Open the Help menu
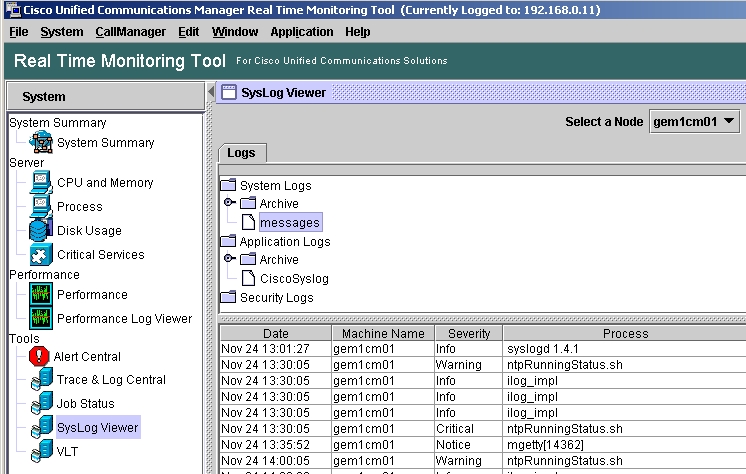This screenshot has width=746, height=474. [358, 32]
